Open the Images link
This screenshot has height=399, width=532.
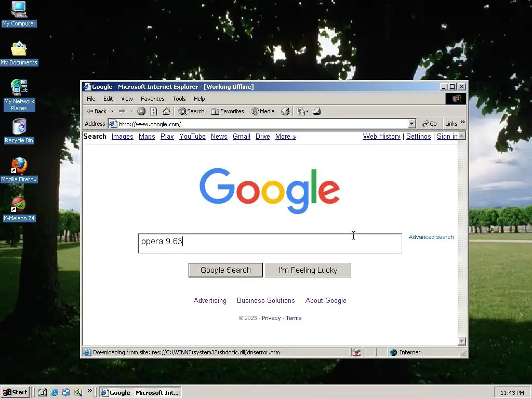[x=123, y=137]
